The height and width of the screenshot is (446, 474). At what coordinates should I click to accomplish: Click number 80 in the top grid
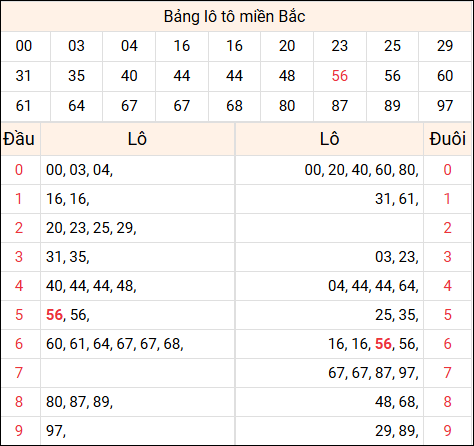tap(287, 106)
